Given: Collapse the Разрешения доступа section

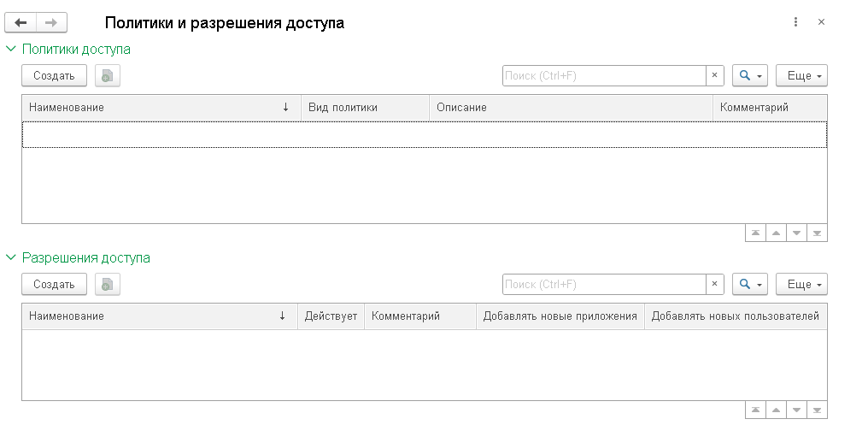Looking at the screenshot, I should (x=11, y=257).
